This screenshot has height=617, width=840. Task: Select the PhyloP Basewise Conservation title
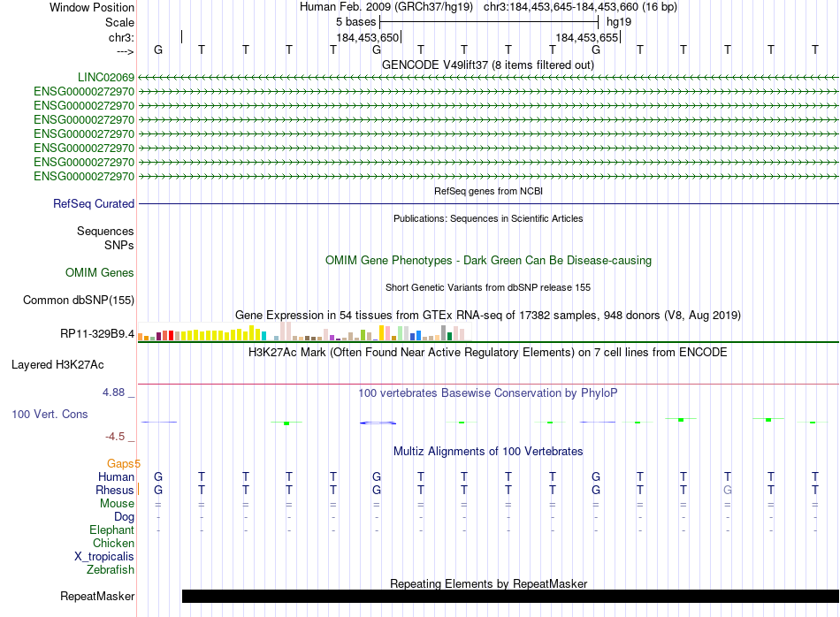(x=488, y=393)
